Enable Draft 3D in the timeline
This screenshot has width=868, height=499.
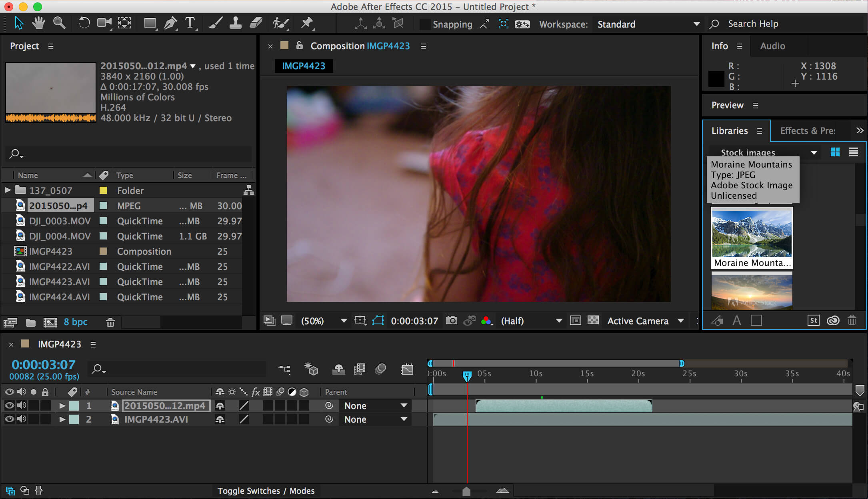(311, 369)
